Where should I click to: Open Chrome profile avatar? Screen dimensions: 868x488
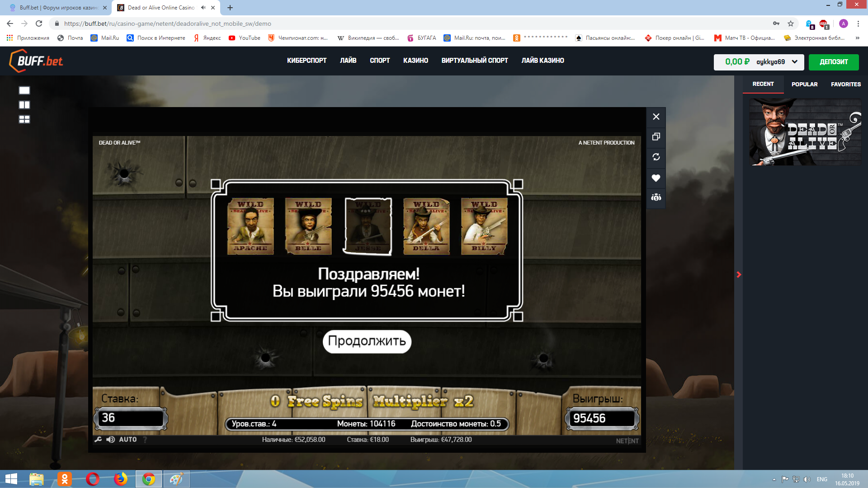[x=843, y=23]
